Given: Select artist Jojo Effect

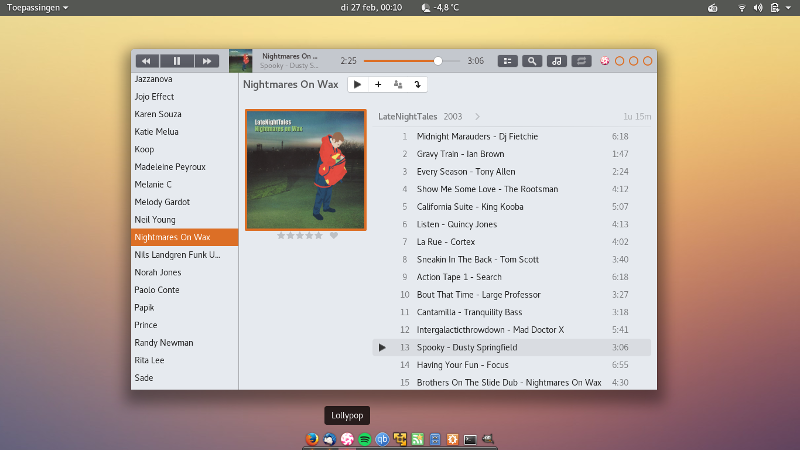Looking at the screenshot, I should pyautogui.click(x=185, y=96).
